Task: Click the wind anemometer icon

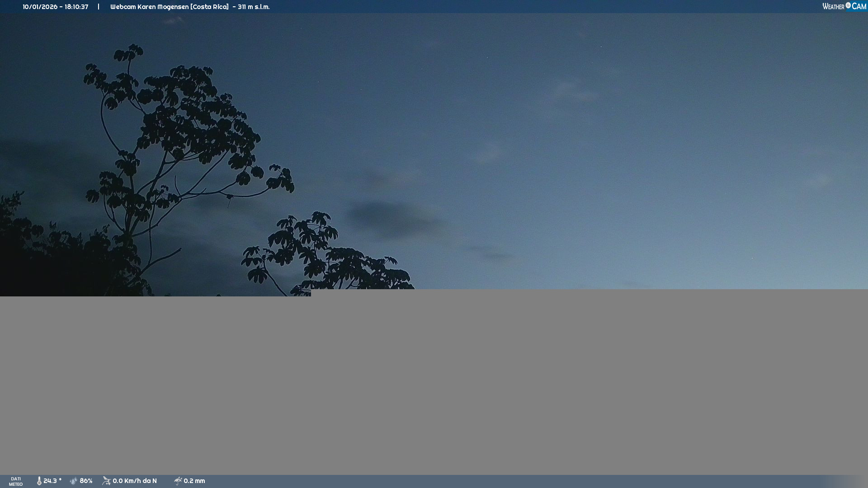Action: (107, 481)
